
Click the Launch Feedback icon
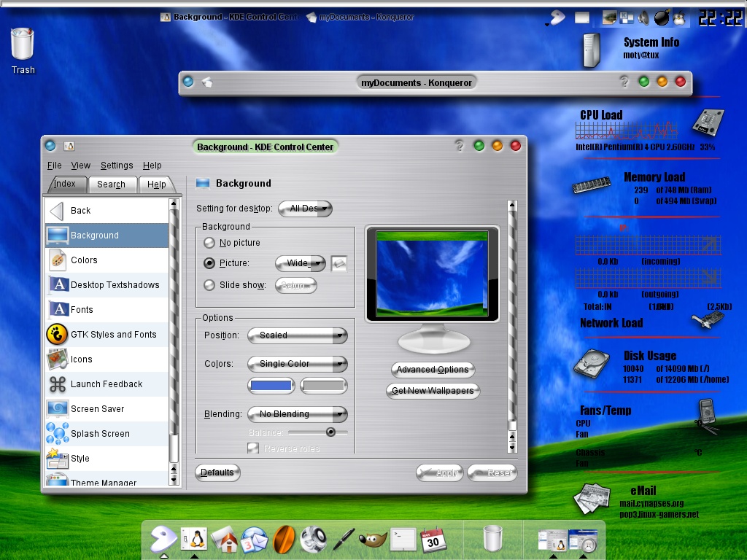[58, 384]
